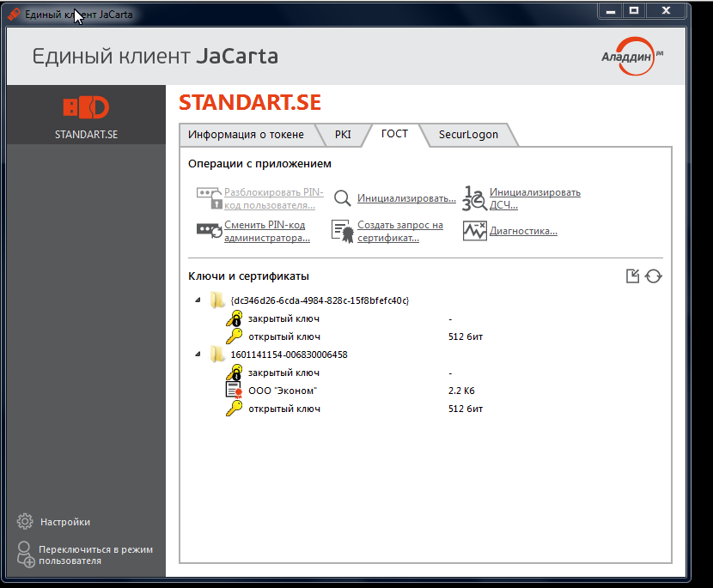
Task: Select открытый ключ under 1601141154-006830006458
Action: point(284,409)
